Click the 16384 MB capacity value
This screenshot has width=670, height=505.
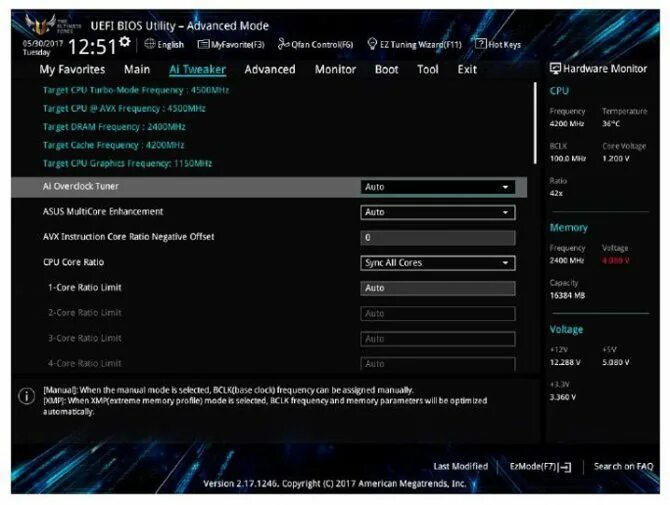[567, 295]
